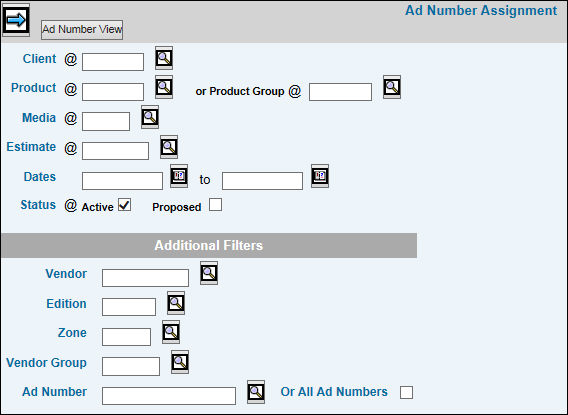Open the Product Group lookup icon
This screenshot has height=415, width=568.
tap(392, 87)
